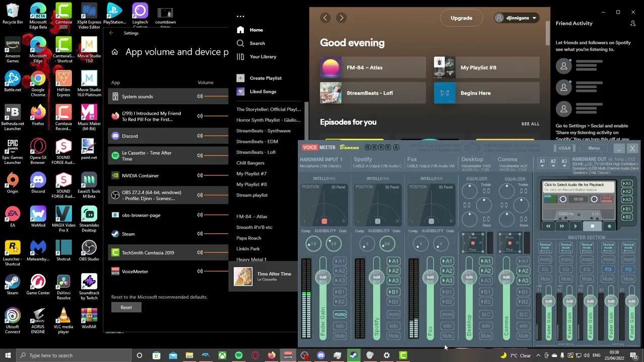The height and width of the screenshot is (362, 644).
Task: Open djinnigans account dropdown
Action: [x=517, y=18]
